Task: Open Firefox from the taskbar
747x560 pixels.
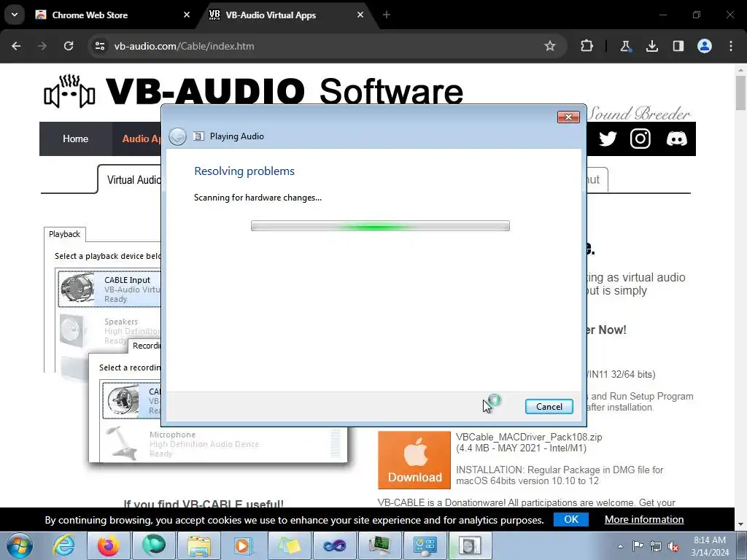Action: (109, 545)
